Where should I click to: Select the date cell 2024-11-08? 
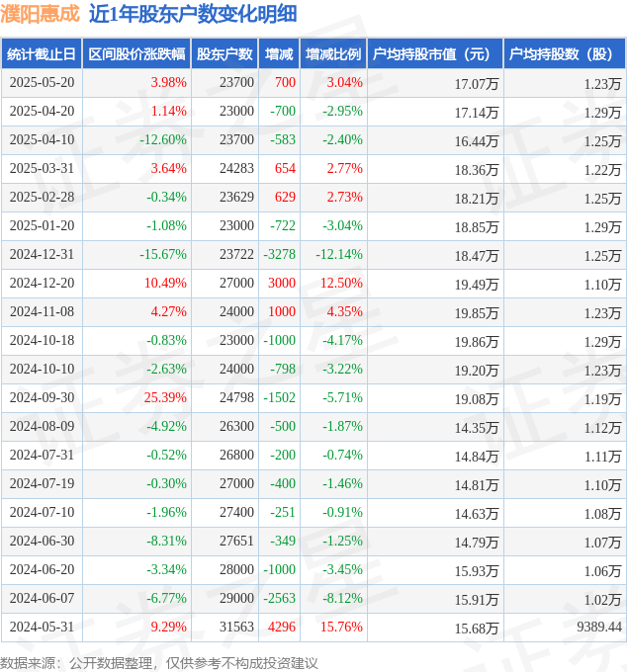42,311
